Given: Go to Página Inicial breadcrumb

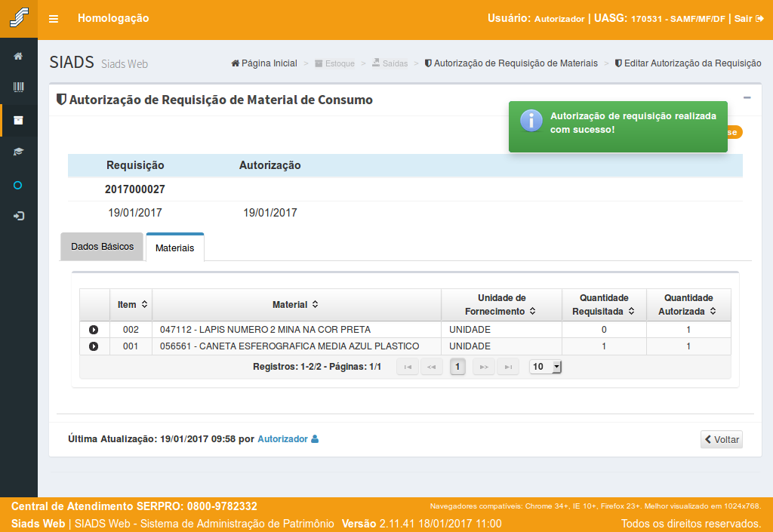Looking at the screenshot, I should pyautogui.click(x=264, y=63).
